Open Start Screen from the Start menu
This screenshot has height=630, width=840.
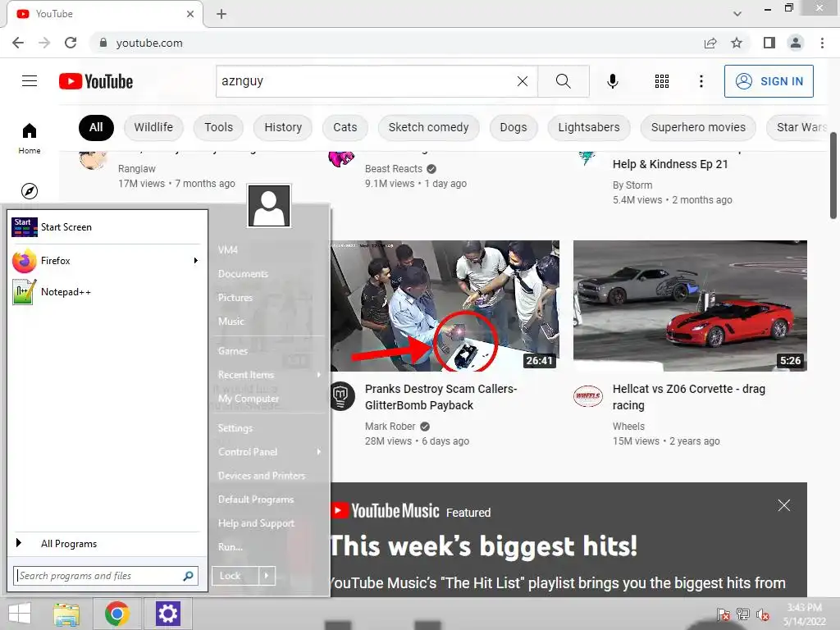coord(107,227)
